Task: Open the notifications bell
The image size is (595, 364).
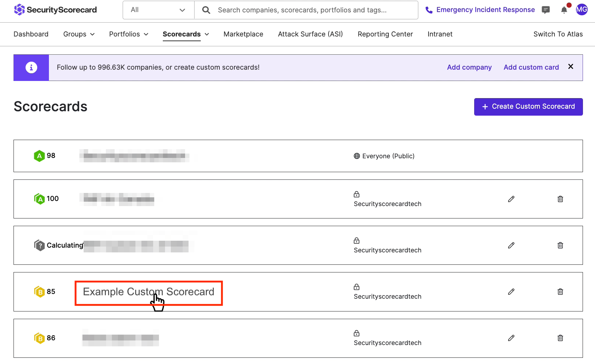Action: pyautogui.click(x=564, y=10)
